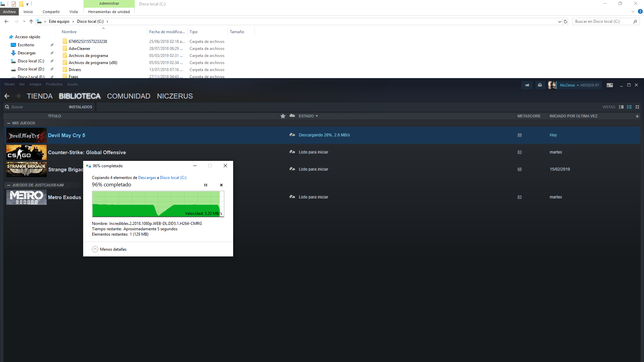
Task: Collapse the MIS JUEGOS category
Action: [x=9, y=123]
